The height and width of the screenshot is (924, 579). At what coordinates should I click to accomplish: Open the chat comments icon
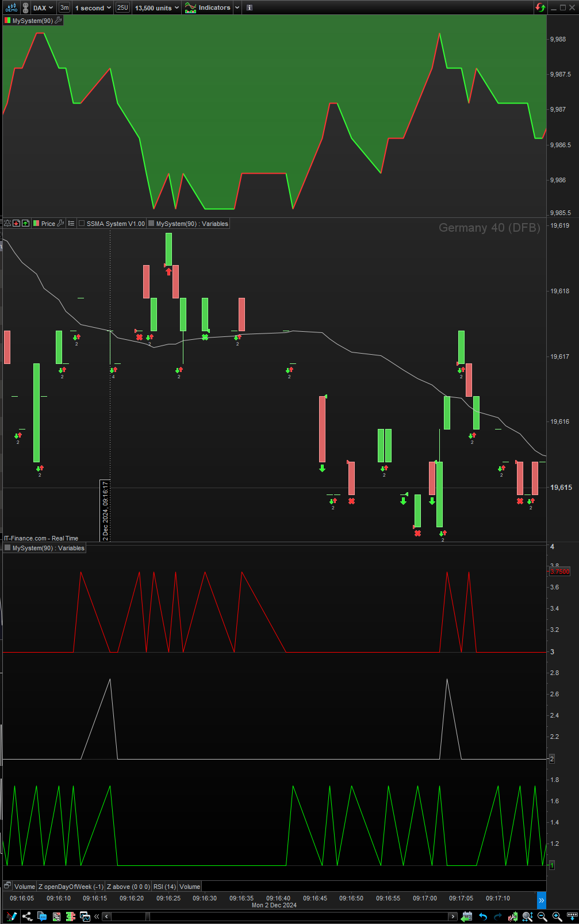point(42,917)
